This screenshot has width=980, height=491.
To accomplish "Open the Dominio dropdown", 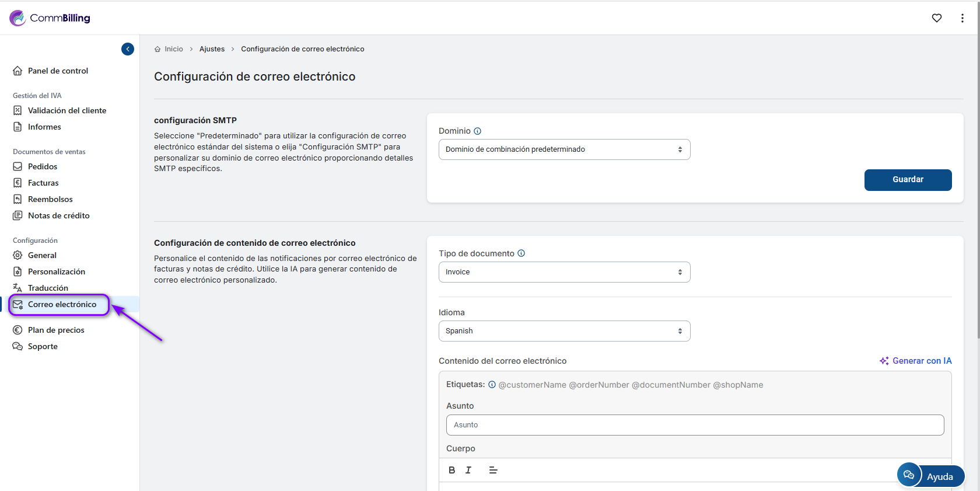I will coord(564,149).
